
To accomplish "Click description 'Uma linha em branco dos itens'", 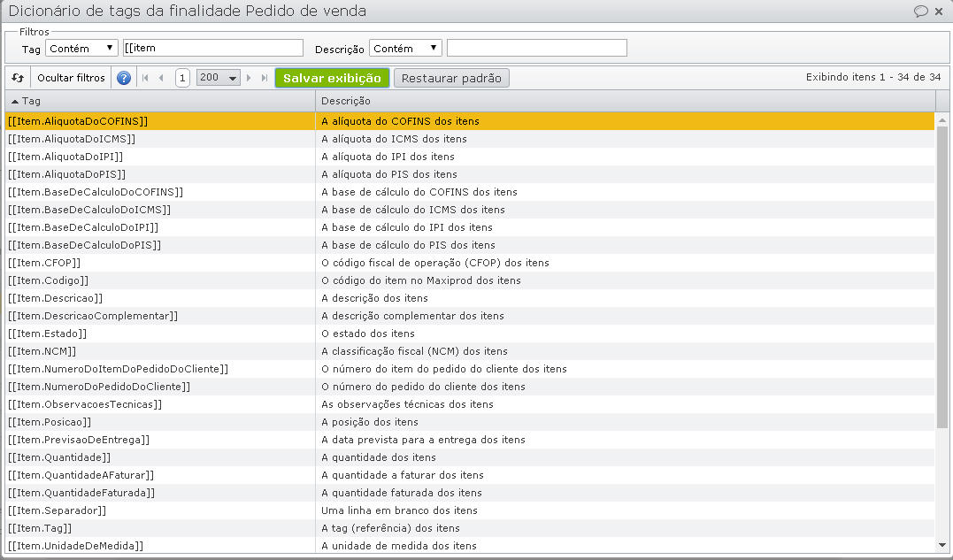I will (x=399, y=510).
